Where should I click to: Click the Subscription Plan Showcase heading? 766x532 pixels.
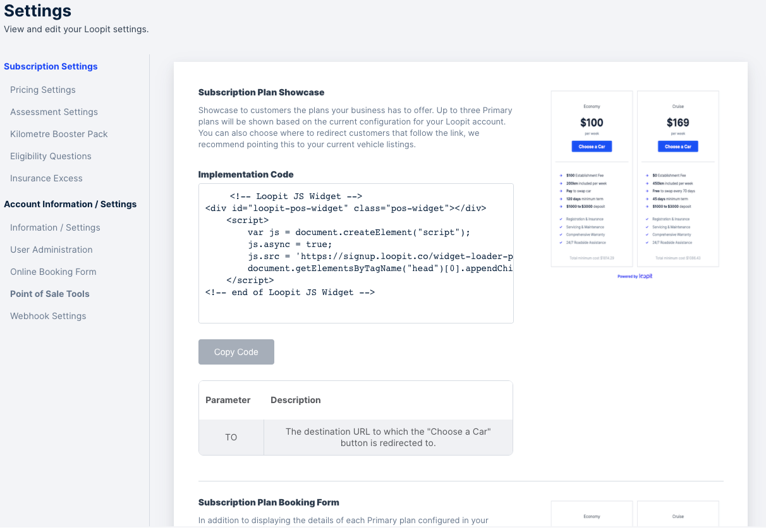pos(261,92)
